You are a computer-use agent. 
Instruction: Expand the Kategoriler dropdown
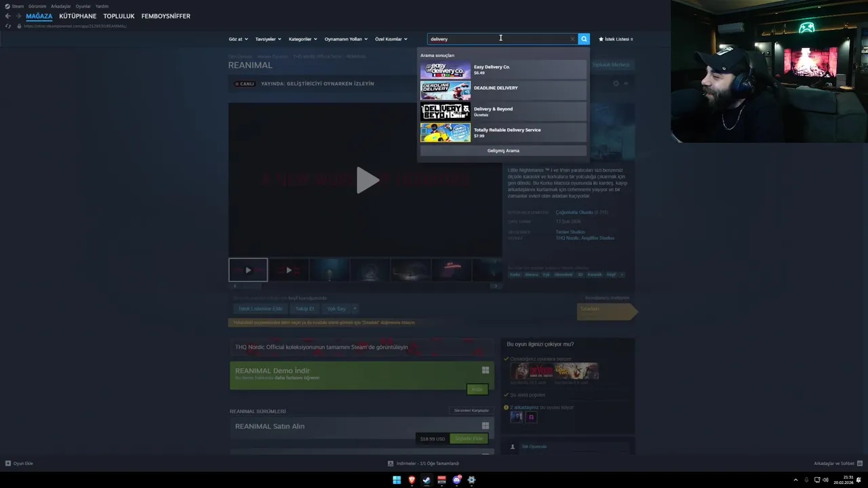[302, 39]
